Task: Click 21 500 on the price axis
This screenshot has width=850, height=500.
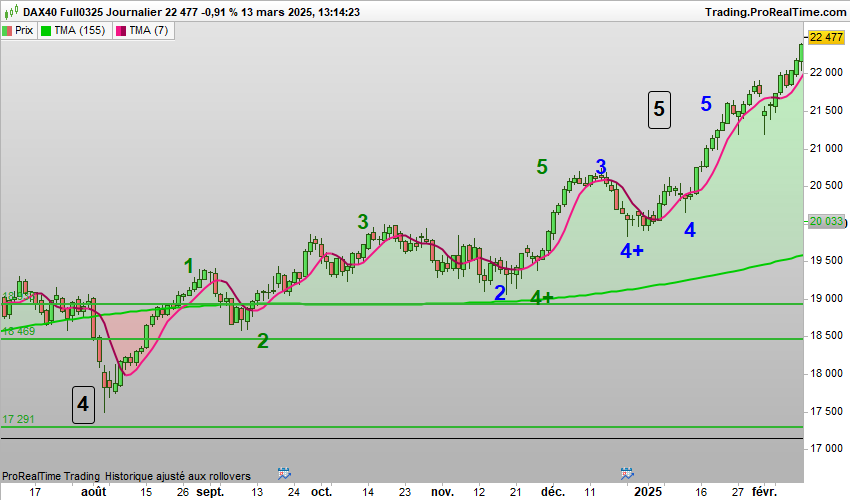Action: pyautogui.click(x=826, y=110)
